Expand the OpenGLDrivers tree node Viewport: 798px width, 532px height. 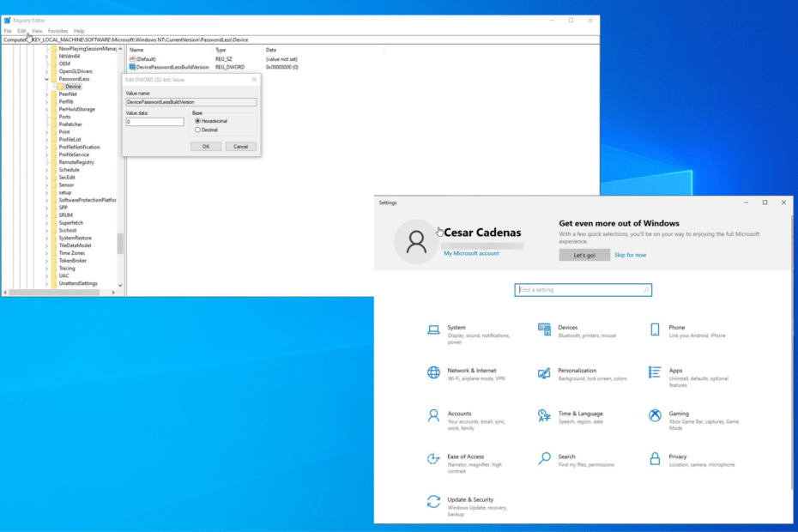[x=46, y=71]
